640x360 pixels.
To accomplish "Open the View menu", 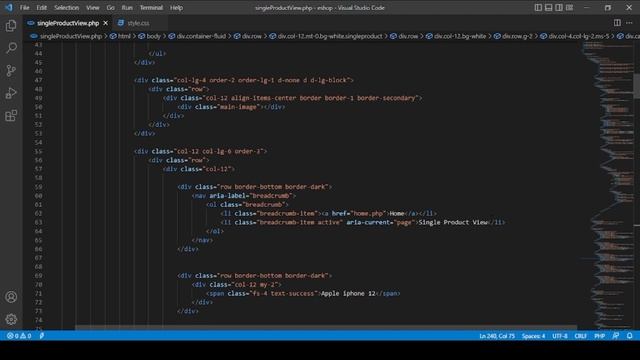I will click(93, 8).
